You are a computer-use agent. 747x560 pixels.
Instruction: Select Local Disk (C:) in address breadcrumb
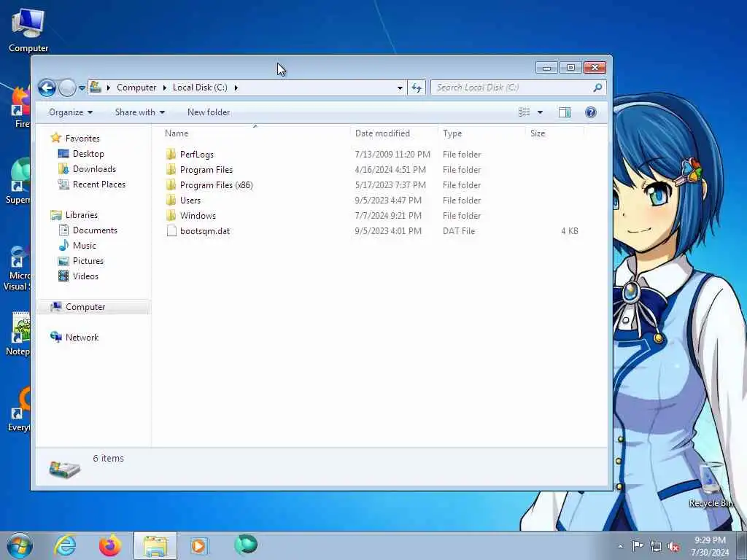(x=200, y=87)
